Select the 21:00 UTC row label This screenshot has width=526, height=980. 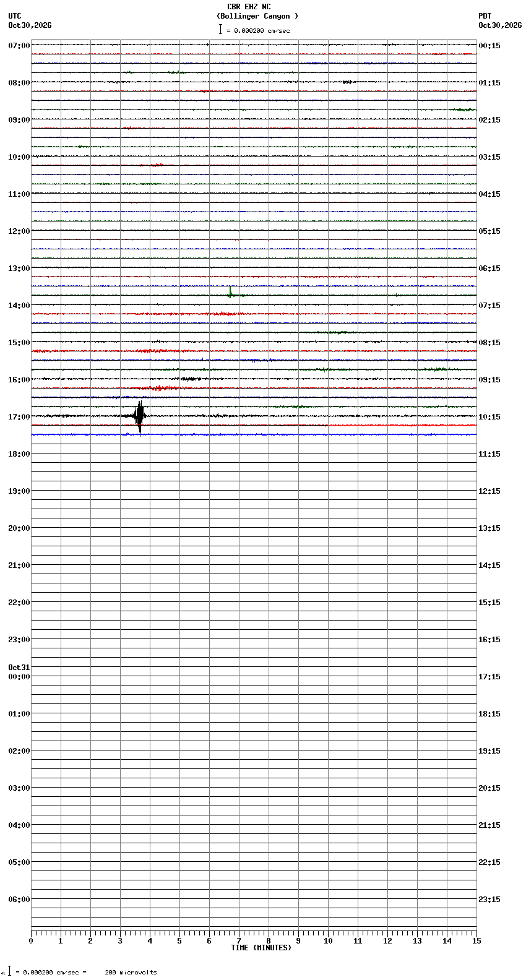pos(19,565)
